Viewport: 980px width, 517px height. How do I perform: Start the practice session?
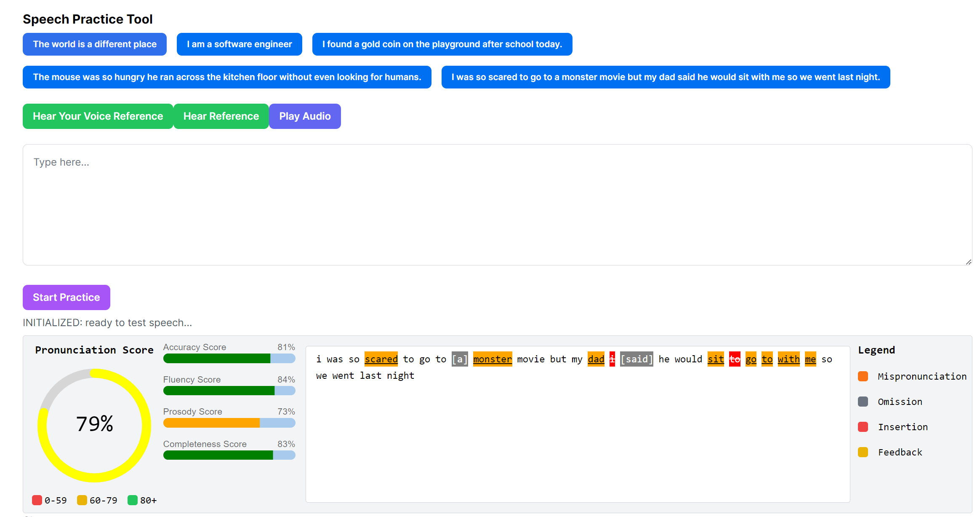pyautogui.click(x=67, y=297)
